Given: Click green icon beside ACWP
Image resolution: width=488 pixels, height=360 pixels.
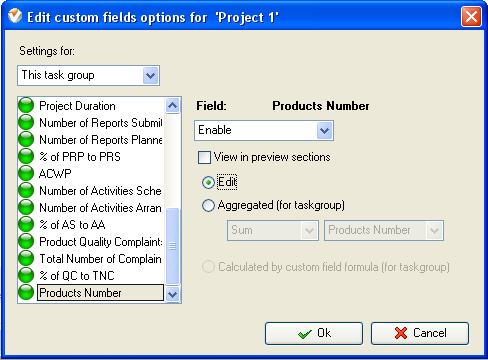Looking at the screenshot, I should pos(26,173).
